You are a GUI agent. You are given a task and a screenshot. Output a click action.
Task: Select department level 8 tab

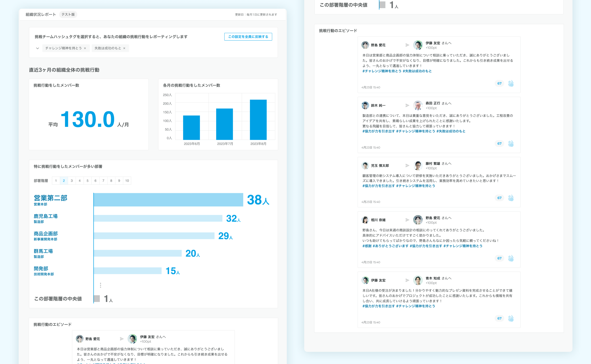pyautogui.click(x=111, y=181)
